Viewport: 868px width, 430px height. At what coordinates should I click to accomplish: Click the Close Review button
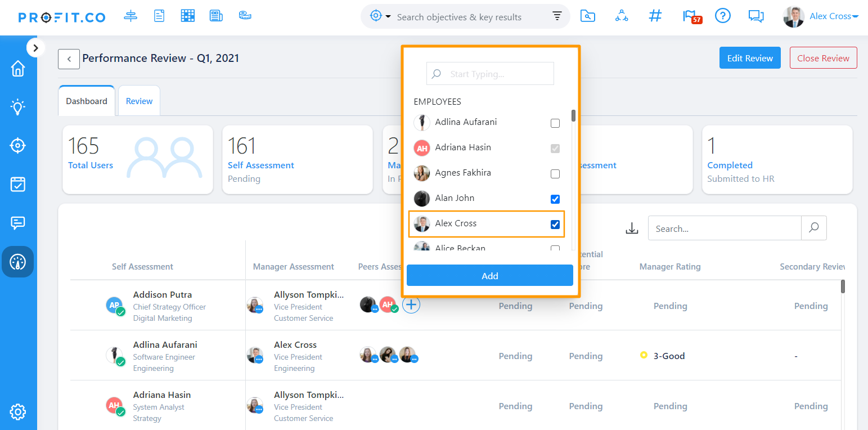point(824,58)
